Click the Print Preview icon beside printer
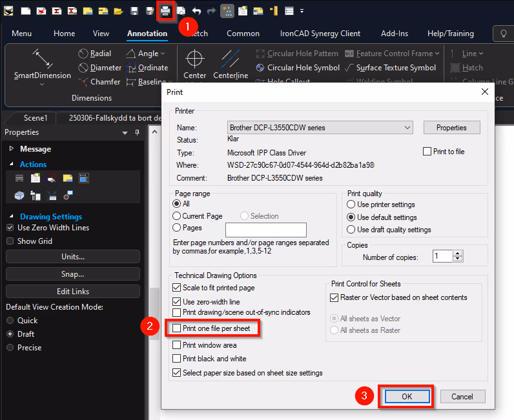 pos(181,11)
